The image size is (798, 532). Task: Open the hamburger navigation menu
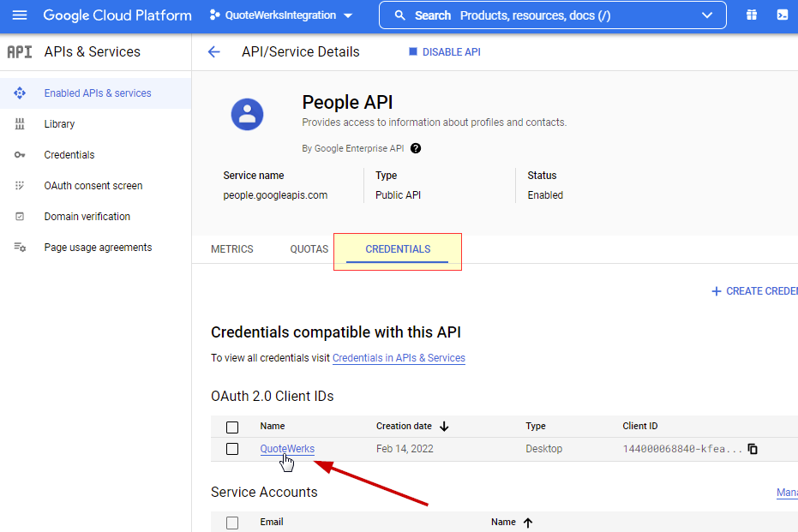pos(20,15)
